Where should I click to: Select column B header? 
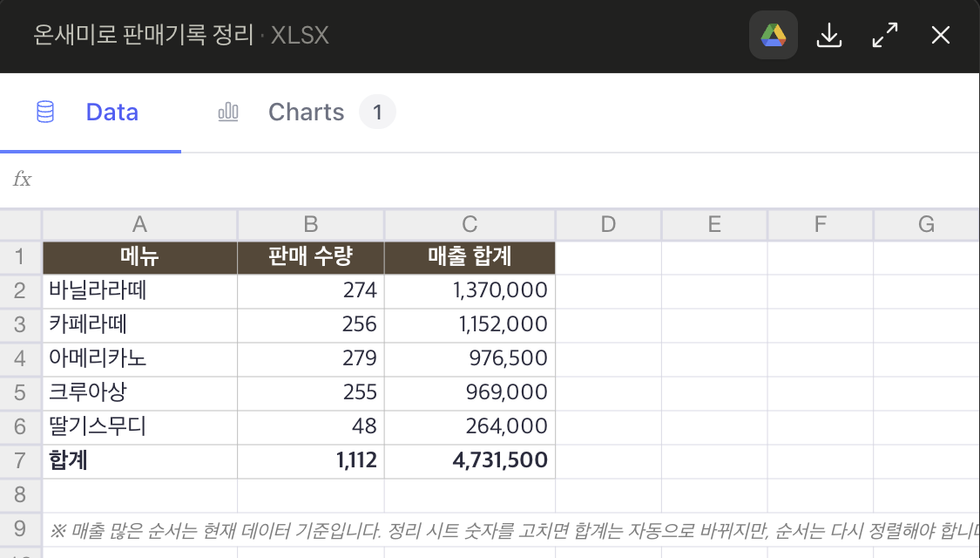pos(311,224)
